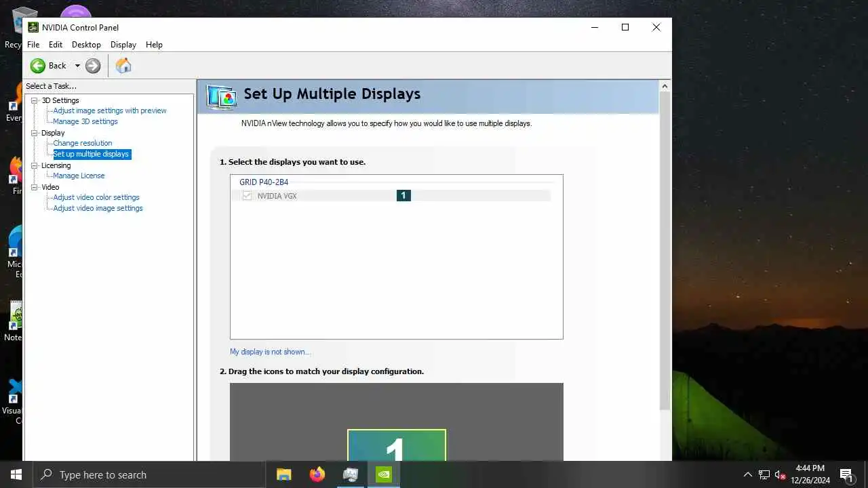Maximize the NVIDIA Control Panel window
Screen dimensions: 868x488
[x=625, y=27]
